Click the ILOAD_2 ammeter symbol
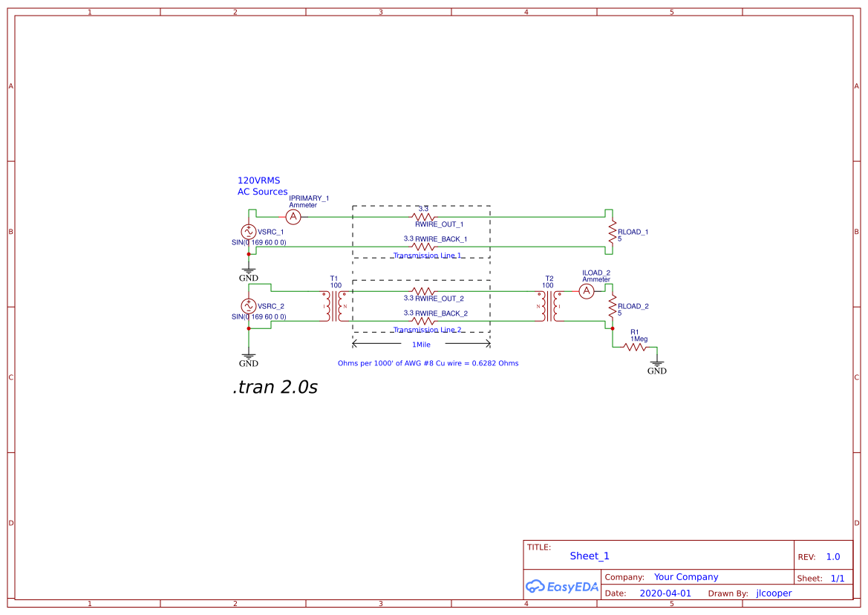Viewport: 868px width, 615px height. click(586, 290)
